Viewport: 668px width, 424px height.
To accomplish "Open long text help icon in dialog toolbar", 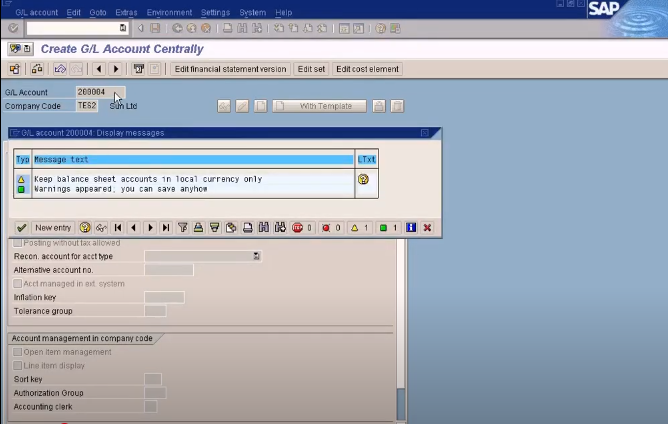I will click(x=85, y=228).
